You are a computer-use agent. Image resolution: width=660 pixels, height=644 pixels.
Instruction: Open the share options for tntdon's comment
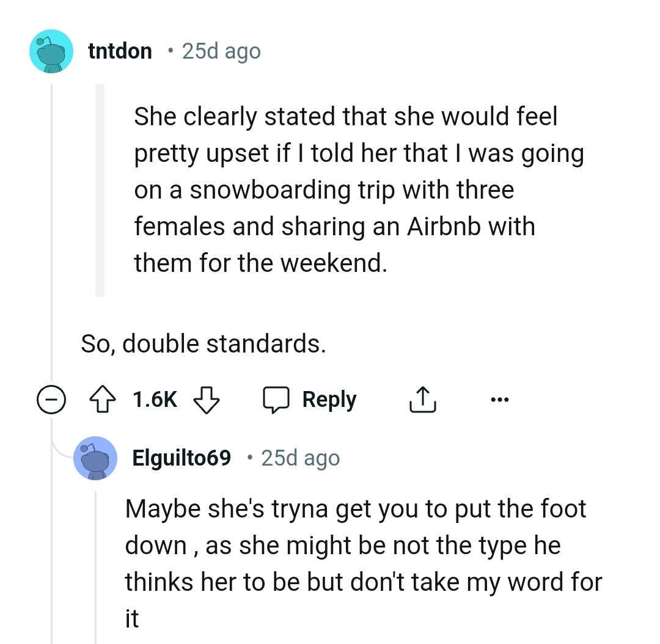point(422,400)
